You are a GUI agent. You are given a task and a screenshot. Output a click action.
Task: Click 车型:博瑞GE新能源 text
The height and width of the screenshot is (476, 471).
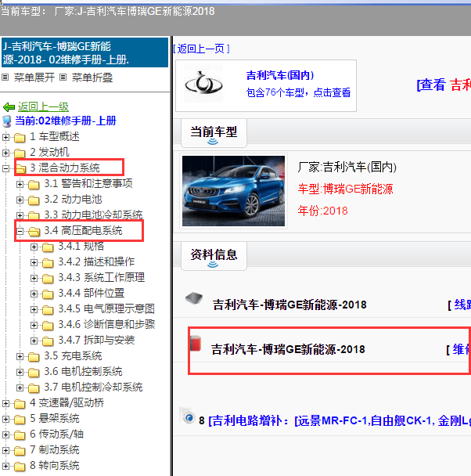coord(346,189)
